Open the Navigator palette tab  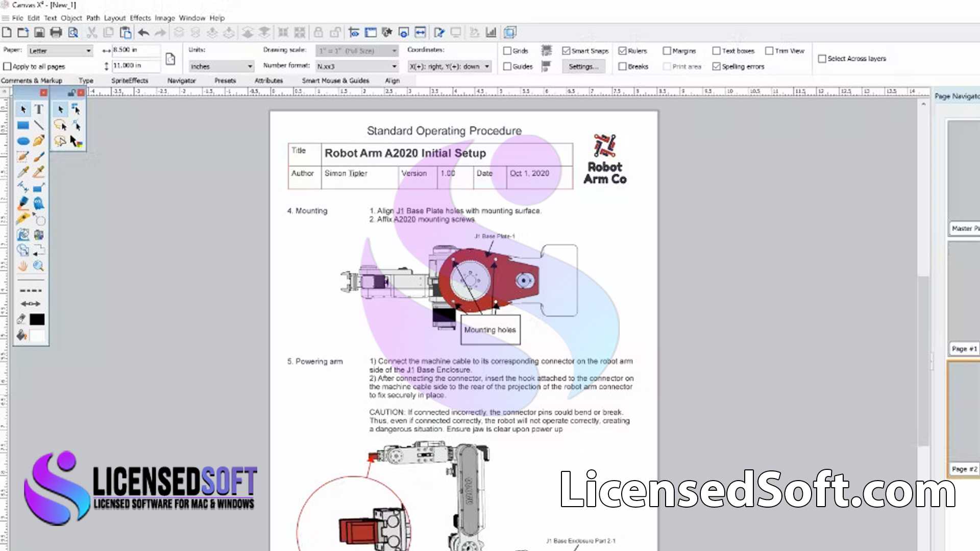tap(181, 81)
